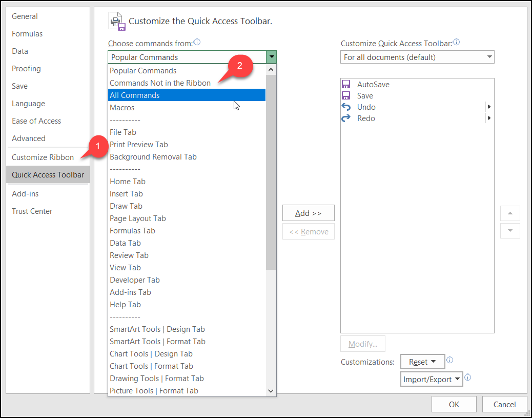Select All Commands from the list

pyautogui.click(x=135, y=95)
